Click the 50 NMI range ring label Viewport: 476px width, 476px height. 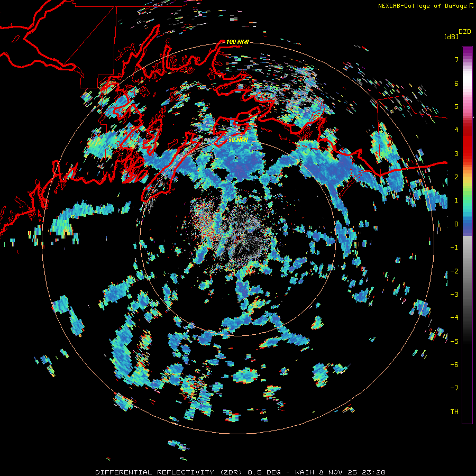(x=238, y=140)
